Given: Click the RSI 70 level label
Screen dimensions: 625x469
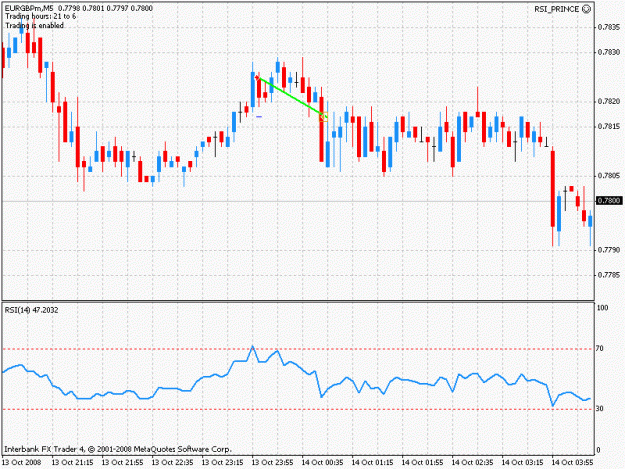Looking at the screenshot, I should point(599,349).
